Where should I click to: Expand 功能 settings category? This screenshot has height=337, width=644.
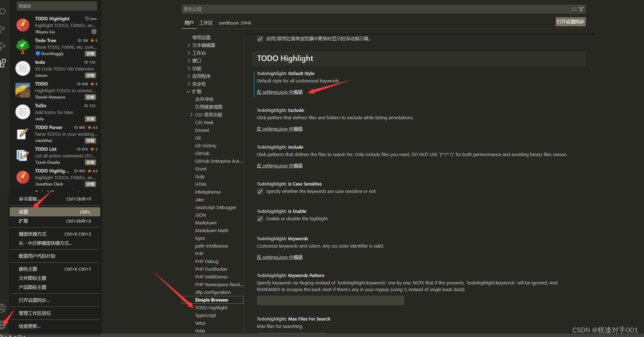pos(189,68)
